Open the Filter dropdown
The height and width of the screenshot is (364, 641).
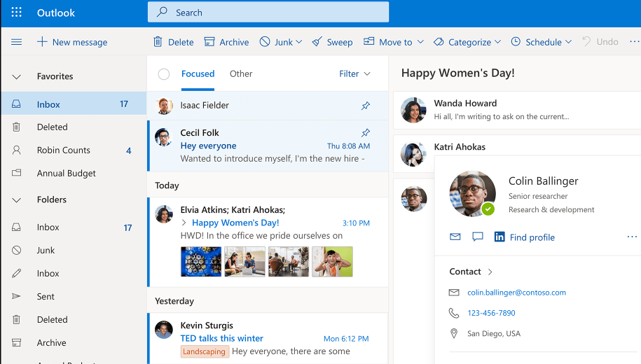point(354,74)
